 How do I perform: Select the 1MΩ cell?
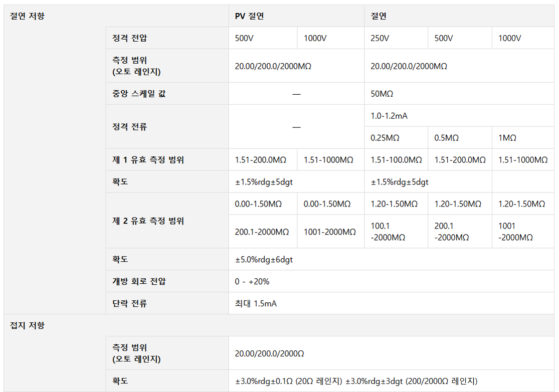pos(507,138)
